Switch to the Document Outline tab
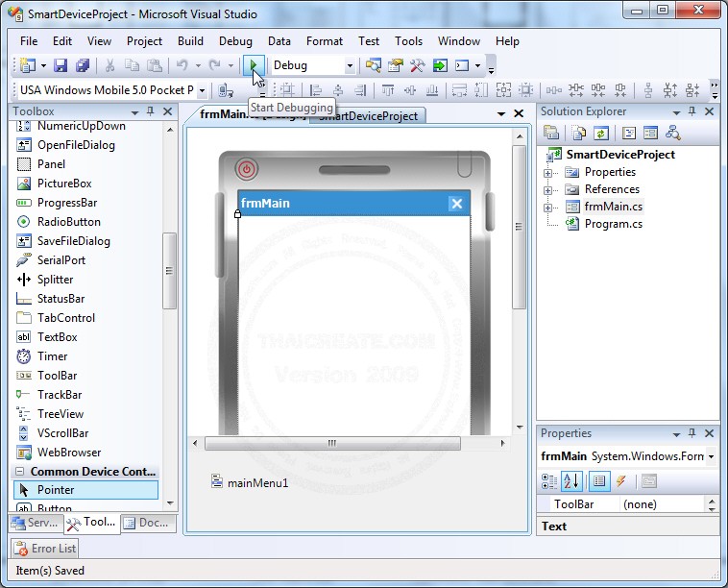Viewport: 728px width, 588px height. point(149,523)
